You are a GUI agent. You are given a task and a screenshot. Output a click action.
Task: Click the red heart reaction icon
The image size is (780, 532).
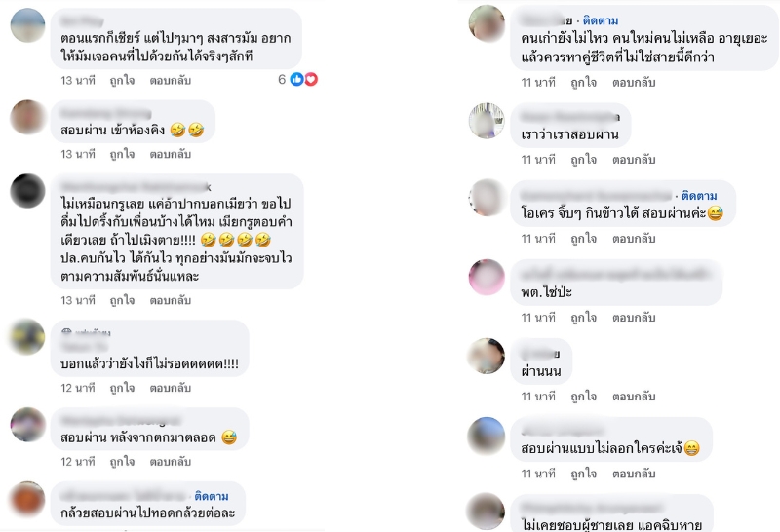[x=311, y=79]
